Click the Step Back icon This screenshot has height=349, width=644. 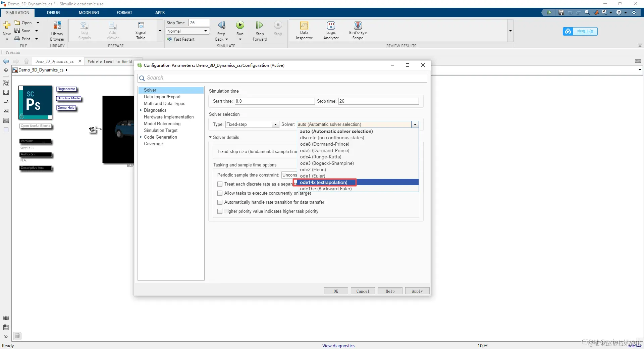click(x=221, y=26)
